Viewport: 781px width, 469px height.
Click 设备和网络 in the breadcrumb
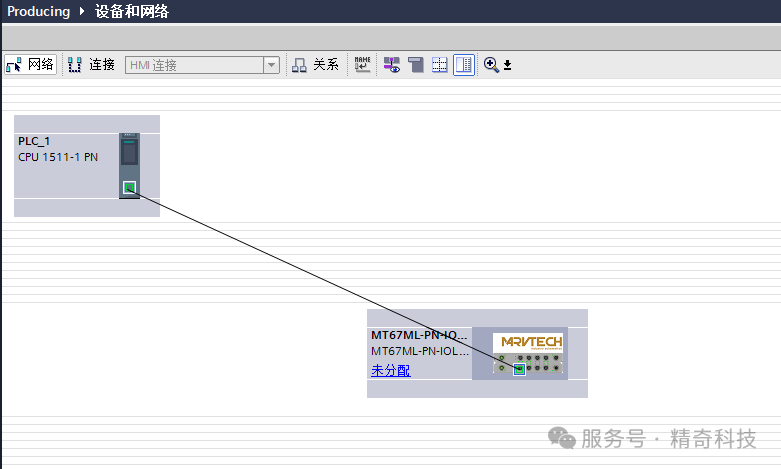[x=132, y=11]
